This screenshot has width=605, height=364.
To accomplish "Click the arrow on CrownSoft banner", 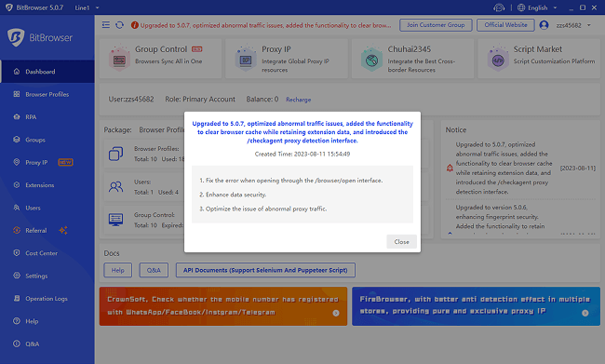I will [x=336, y=313].
